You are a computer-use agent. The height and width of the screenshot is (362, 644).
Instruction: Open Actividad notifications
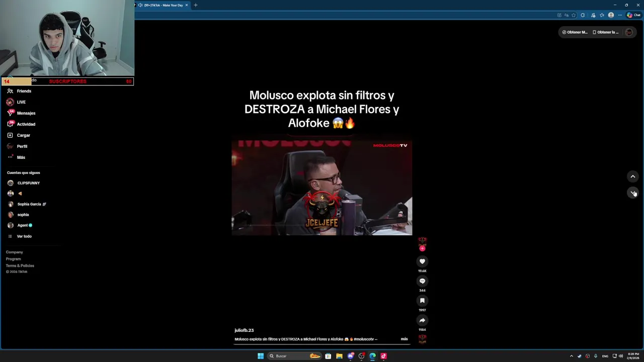21,124
